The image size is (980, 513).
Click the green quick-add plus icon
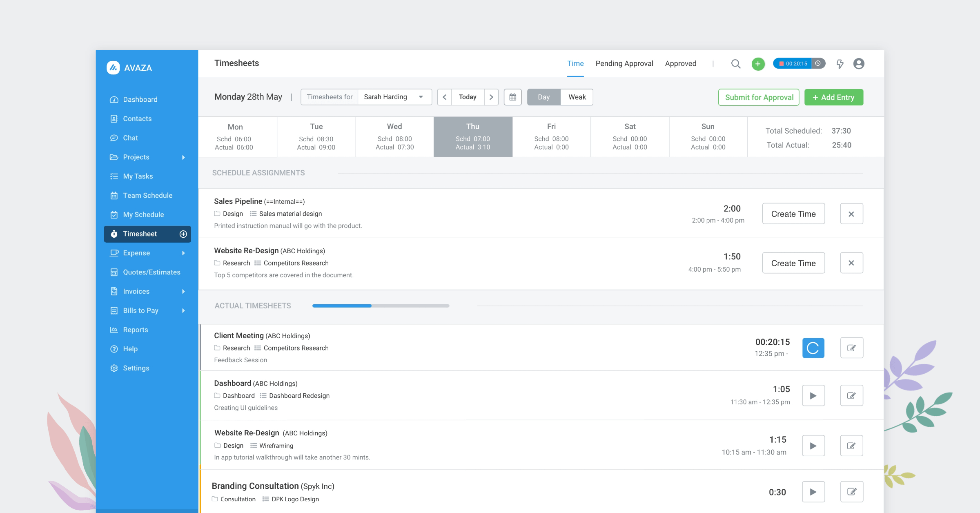[x=758, y=64]
